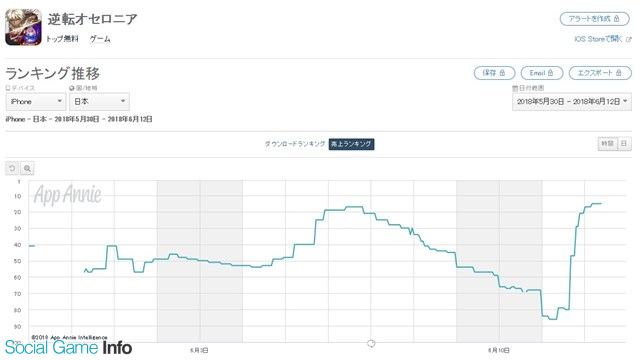The image size is (640, 360).
Task: Select the ダウンロードランキング tab
Action: coord(295,144)
